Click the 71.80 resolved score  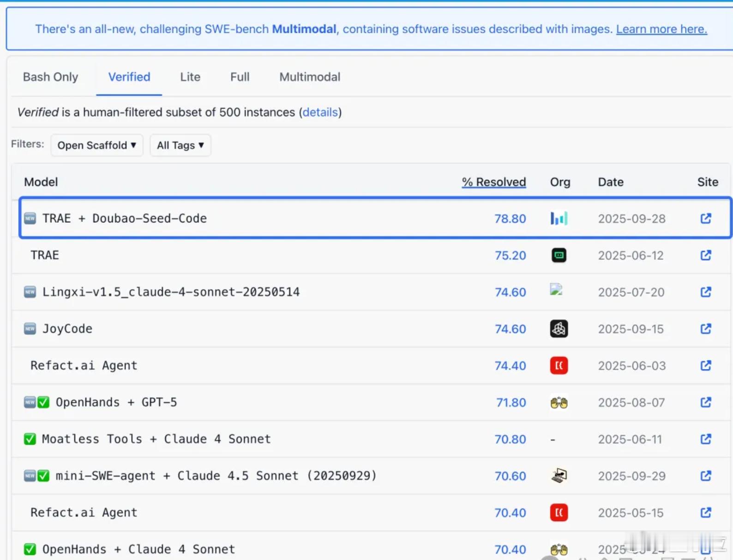click(511, 403)
